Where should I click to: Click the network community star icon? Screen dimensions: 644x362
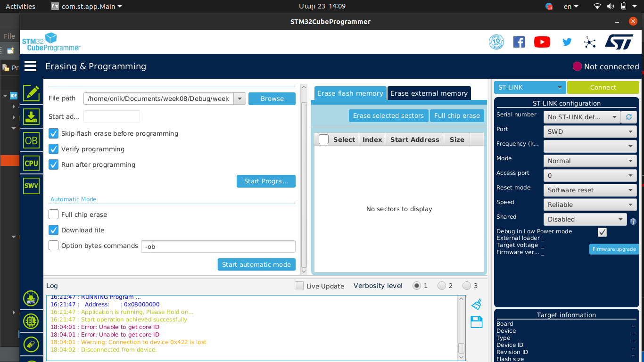coord(590,42)
